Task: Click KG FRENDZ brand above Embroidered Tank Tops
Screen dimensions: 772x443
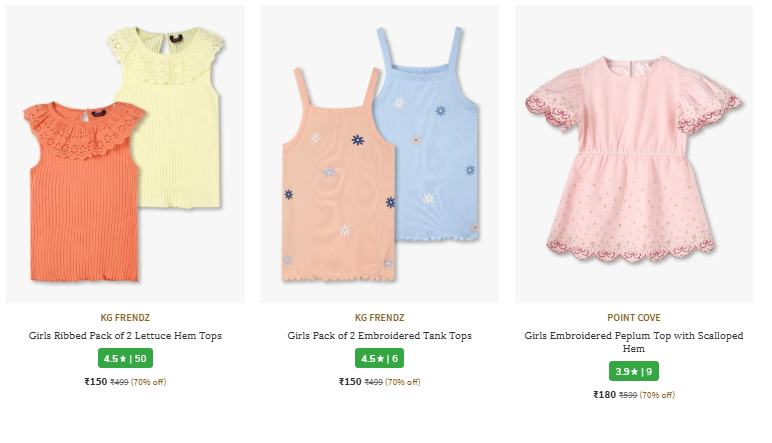Action: [379, 318]
